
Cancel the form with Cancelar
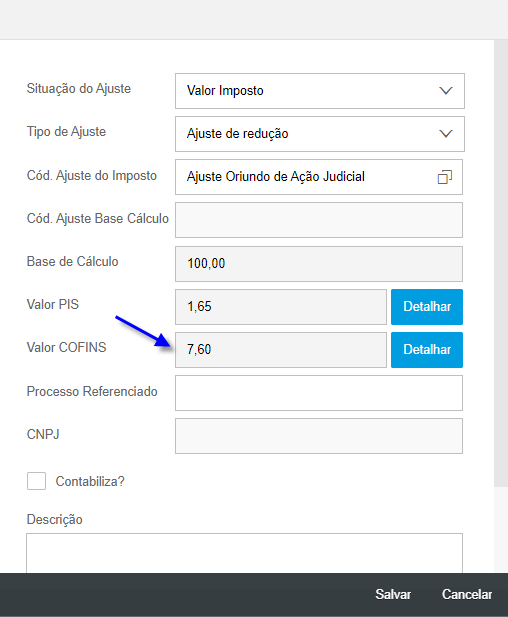[467, 594]
